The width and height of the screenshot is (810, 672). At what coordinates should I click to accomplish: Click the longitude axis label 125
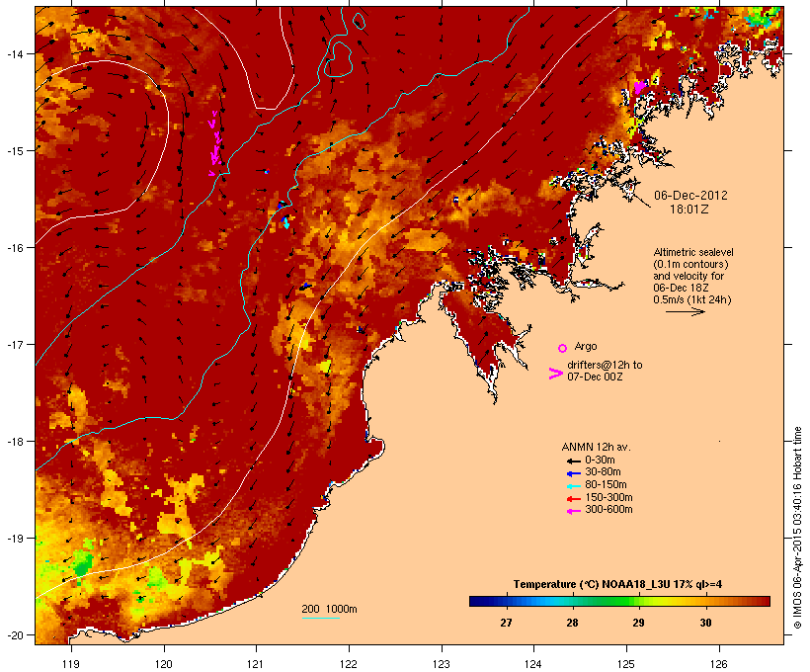(x=626, y=664)
